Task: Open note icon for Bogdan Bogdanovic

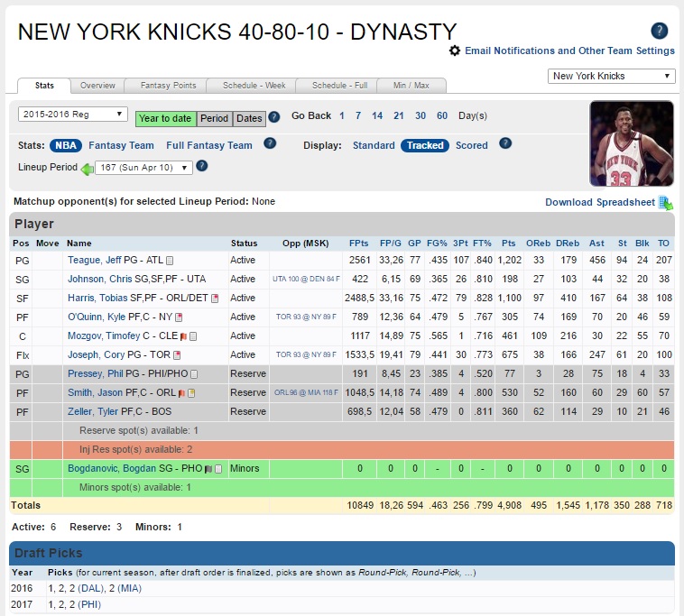Action: pos(218,469)
